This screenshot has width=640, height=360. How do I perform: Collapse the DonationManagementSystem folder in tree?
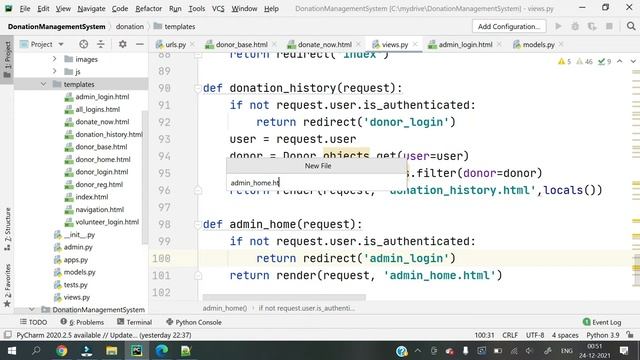click(x=32, y=309)
